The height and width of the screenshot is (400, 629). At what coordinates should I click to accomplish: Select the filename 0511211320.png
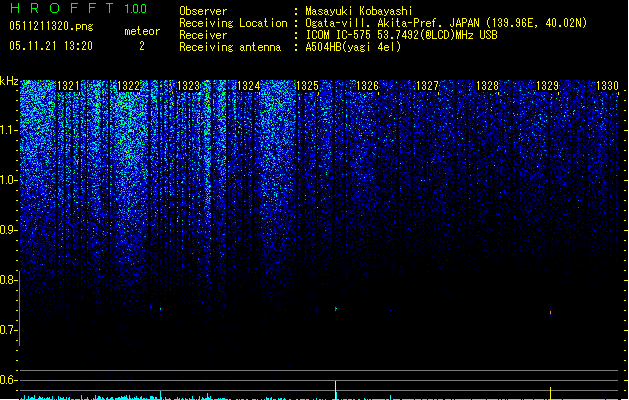click(x=51, y=26)
